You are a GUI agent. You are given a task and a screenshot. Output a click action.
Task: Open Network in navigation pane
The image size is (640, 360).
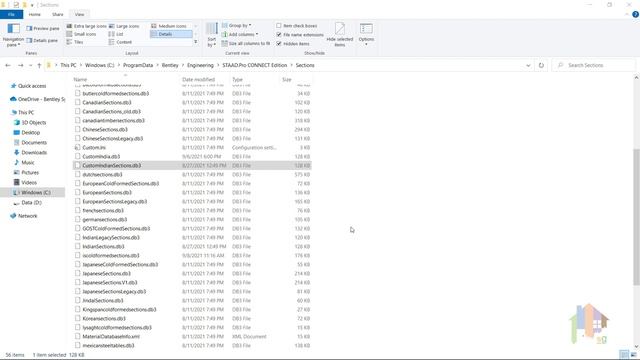pos(24,216)
